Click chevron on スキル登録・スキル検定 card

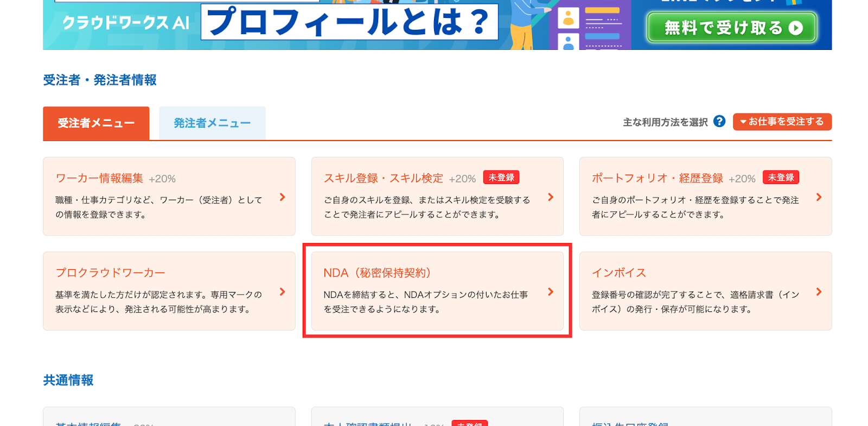(551, 197)
